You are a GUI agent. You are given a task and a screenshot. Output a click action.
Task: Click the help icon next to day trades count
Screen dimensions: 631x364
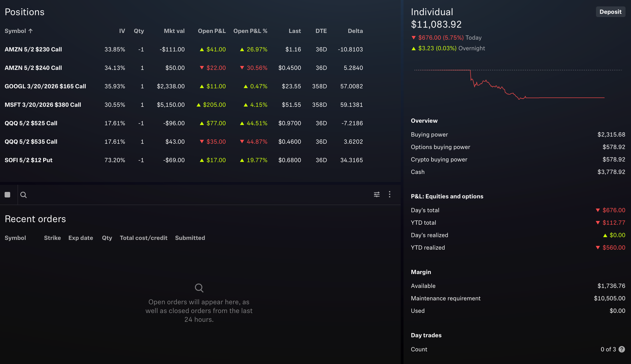[x=622, y=349]
